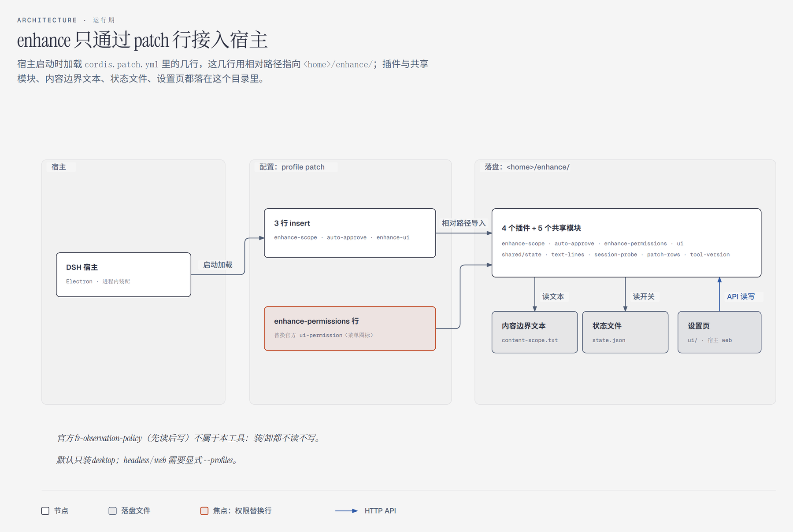Click the 替换官方 ui-permission description text
793x532 pixels.
tap(324, 335)
